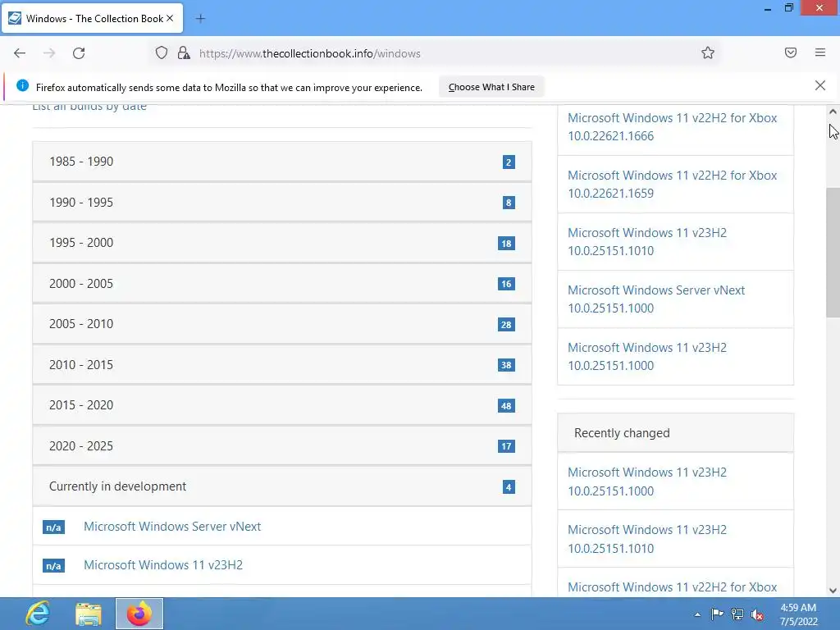Dismiss the Firefox data notification bar
The image size is (840, 630).
pyautogui.click(x=820, y=85)
